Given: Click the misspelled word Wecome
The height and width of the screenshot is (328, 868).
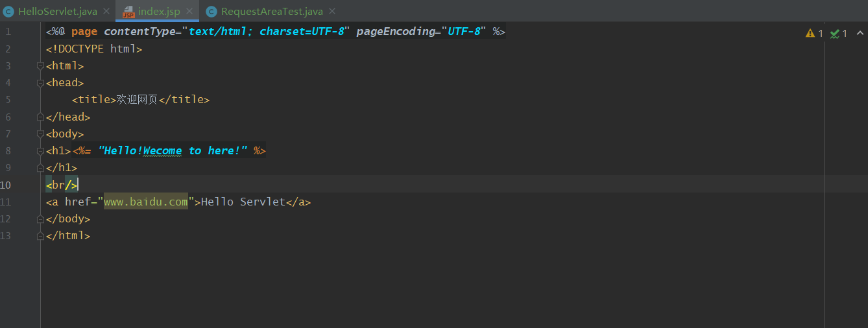Looking at the screenshot, I should click(x=162, y=151).
